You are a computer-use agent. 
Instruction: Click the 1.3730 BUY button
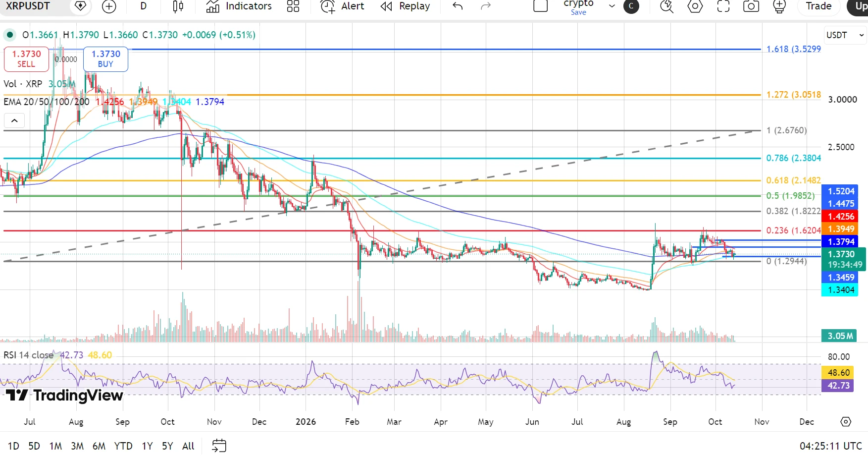105,59
